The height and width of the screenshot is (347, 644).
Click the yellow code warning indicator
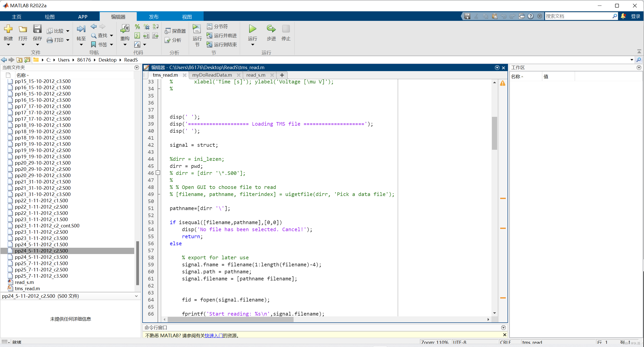coord(502,83)
